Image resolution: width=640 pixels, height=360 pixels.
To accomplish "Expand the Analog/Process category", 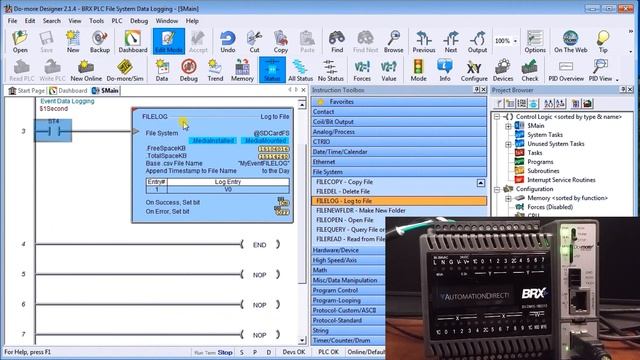I will [x=399, y=132].
